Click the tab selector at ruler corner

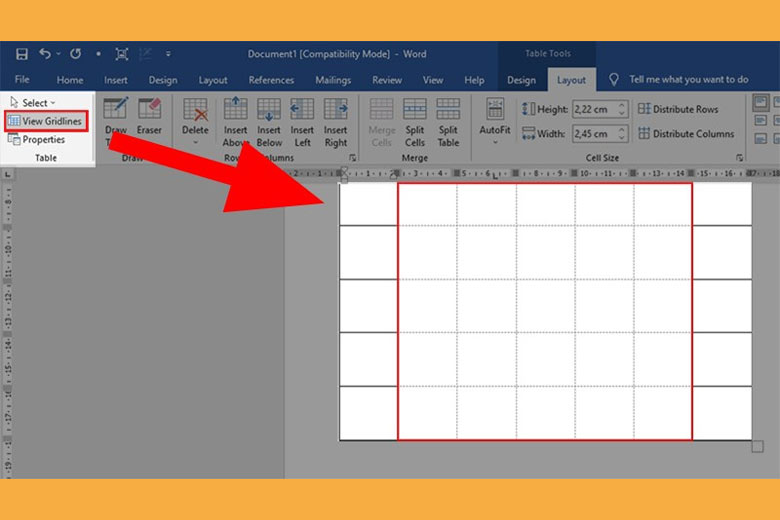click(x=7, y=174)
